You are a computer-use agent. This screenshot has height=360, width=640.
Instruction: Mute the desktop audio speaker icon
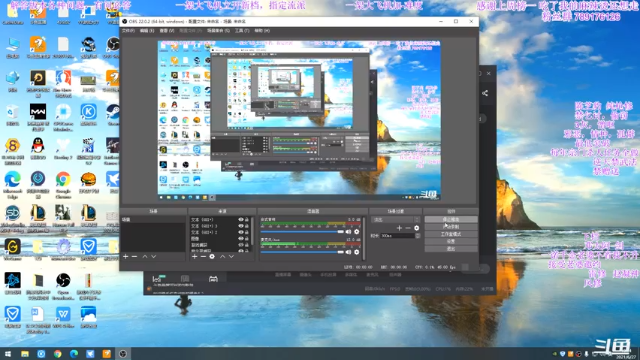348,231
